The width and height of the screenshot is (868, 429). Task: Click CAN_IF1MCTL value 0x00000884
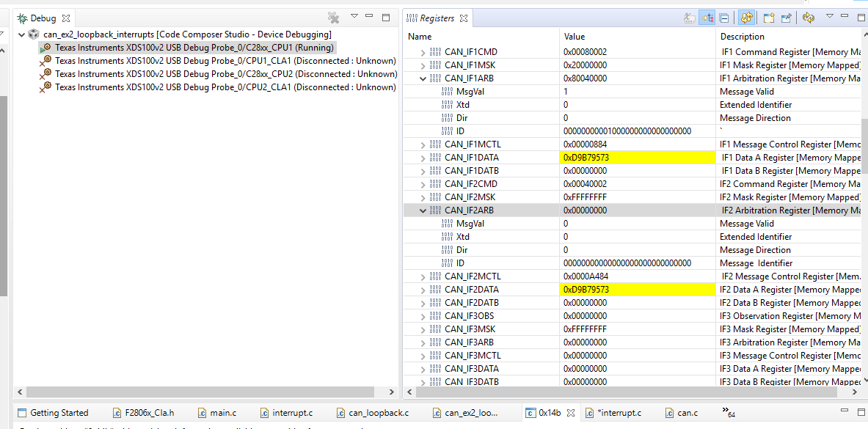(x=585, y=144)
